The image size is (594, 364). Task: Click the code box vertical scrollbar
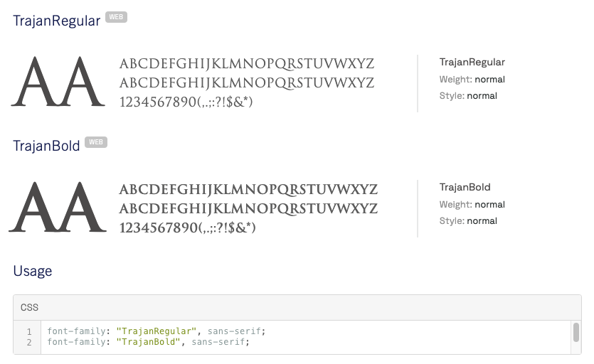tap(575, 333)
